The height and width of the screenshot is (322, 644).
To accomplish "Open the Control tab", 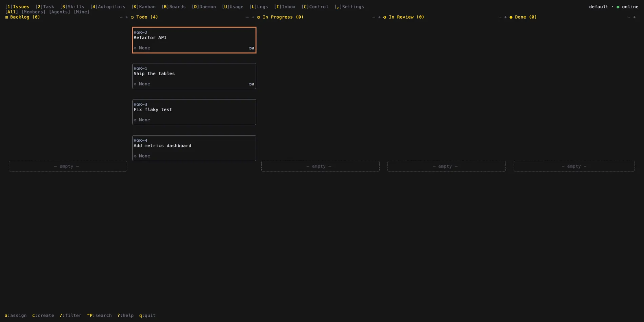I will tap(315, 7).
